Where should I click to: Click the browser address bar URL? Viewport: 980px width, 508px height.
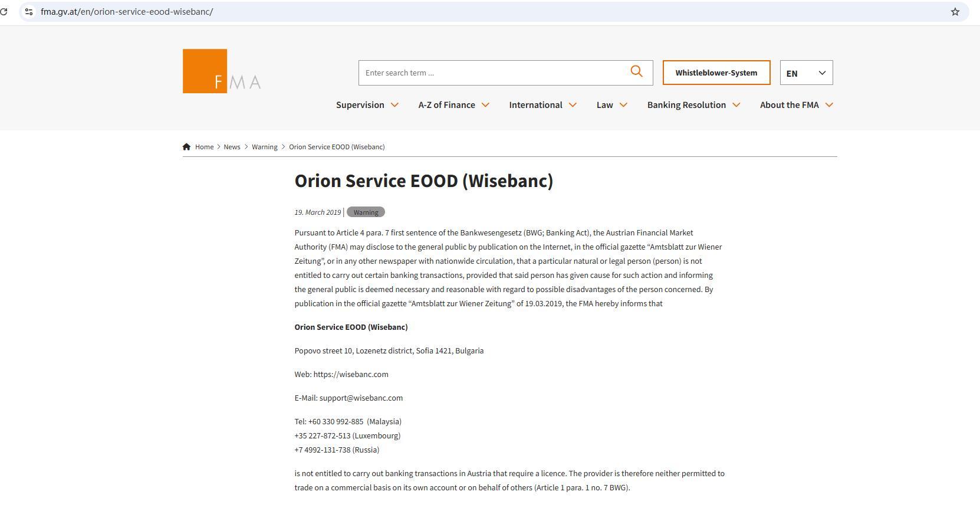(127, 12)
